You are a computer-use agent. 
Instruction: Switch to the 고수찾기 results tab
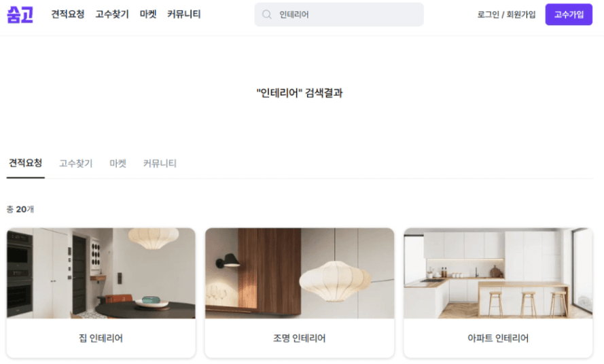pyautogui.click(x=76, y=164)
